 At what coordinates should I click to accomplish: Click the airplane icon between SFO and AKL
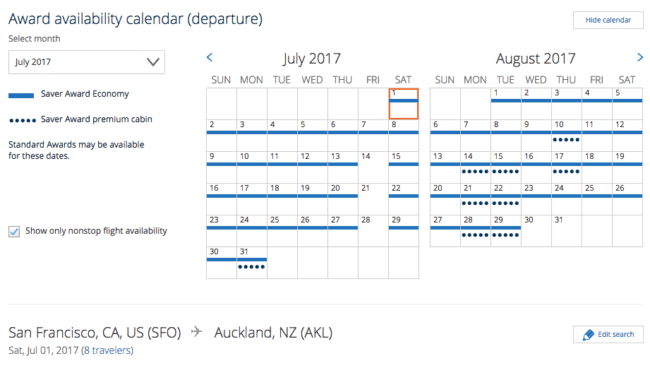point(197,332)
